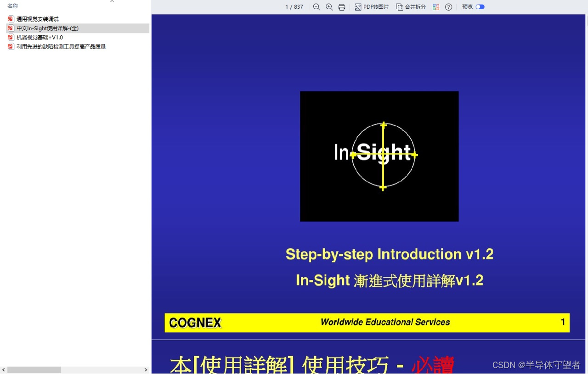The height and width of the screenshot is (374, 588).
Task: Open the colorful apps grid icon
Action: [436, 7]
